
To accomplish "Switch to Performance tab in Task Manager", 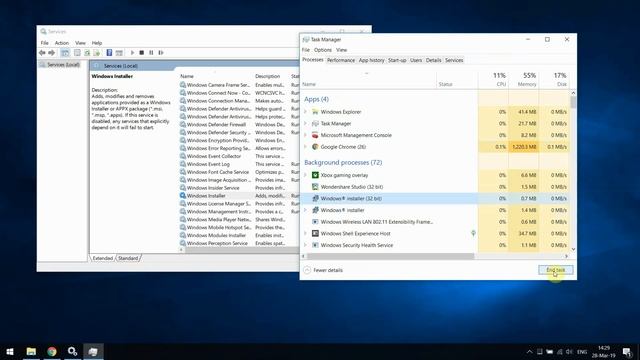I will click(341, 60).
